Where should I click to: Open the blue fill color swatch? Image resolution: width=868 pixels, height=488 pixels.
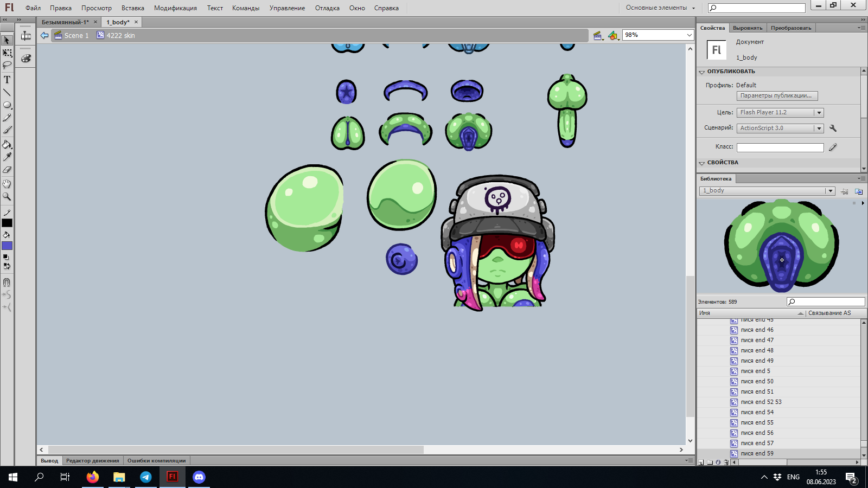7,246
